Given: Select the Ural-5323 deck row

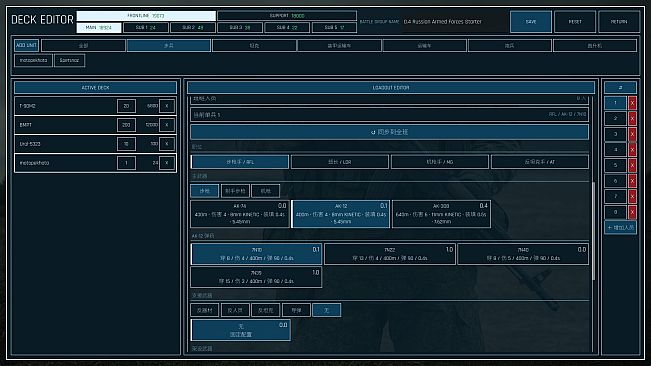Looking at the screenshot, I should (95, 144).
